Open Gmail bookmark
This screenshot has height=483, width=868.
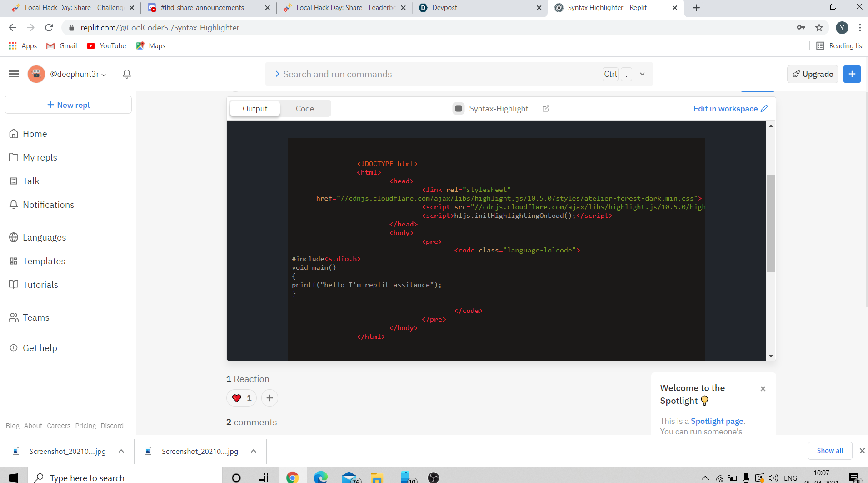point(62,46)
